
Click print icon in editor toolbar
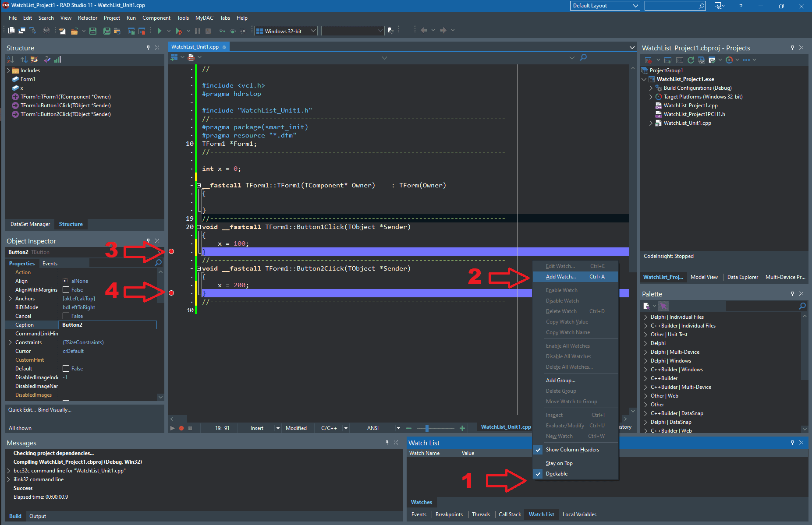191,57
